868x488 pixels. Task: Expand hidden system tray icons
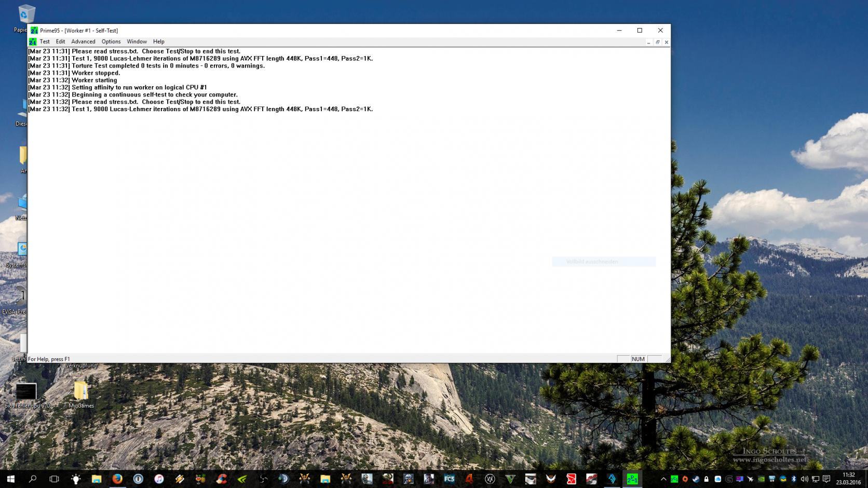[x=663, y=479]
